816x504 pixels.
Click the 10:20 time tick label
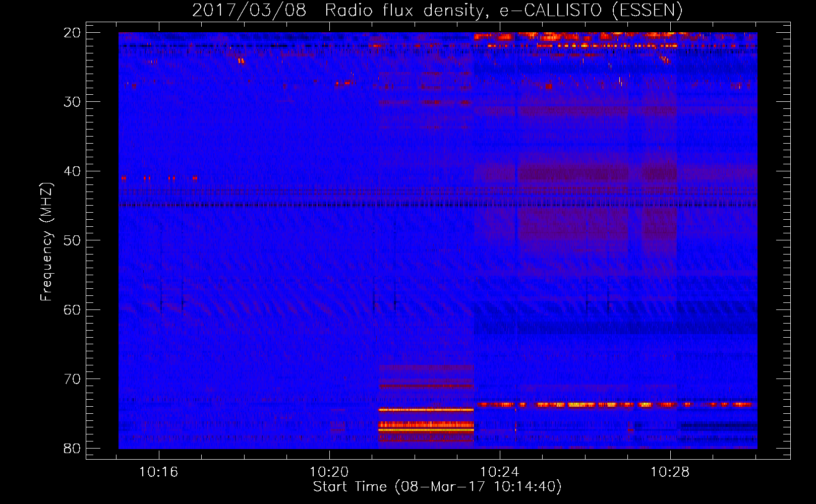click(329, 472)
